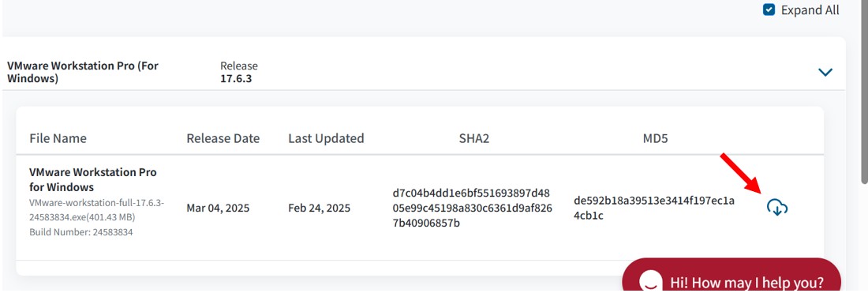Collapse the VMware Workstation Pro section chevron

(x=825, y=72)
